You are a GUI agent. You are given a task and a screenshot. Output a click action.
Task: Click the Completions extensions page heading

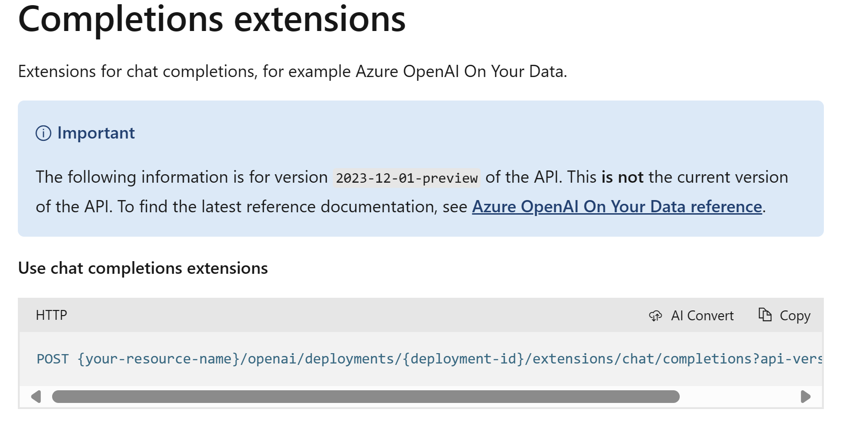(x=212, y=20)
